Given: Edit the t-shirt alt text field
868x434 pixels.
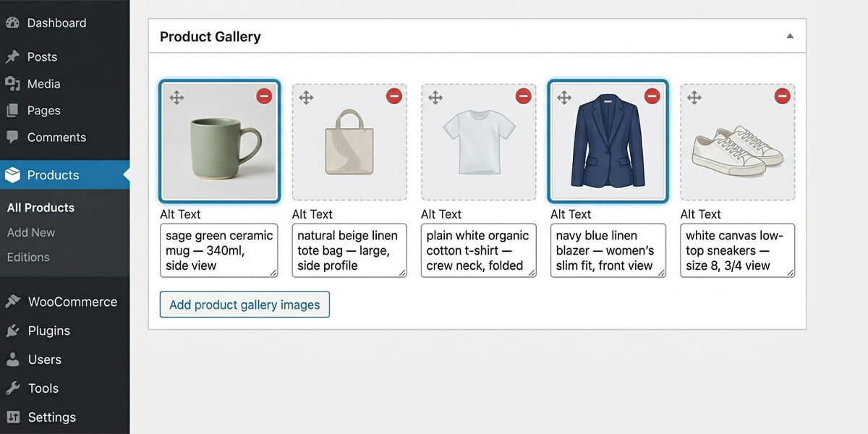Looking at the screenshot, I should click(479, 250).
